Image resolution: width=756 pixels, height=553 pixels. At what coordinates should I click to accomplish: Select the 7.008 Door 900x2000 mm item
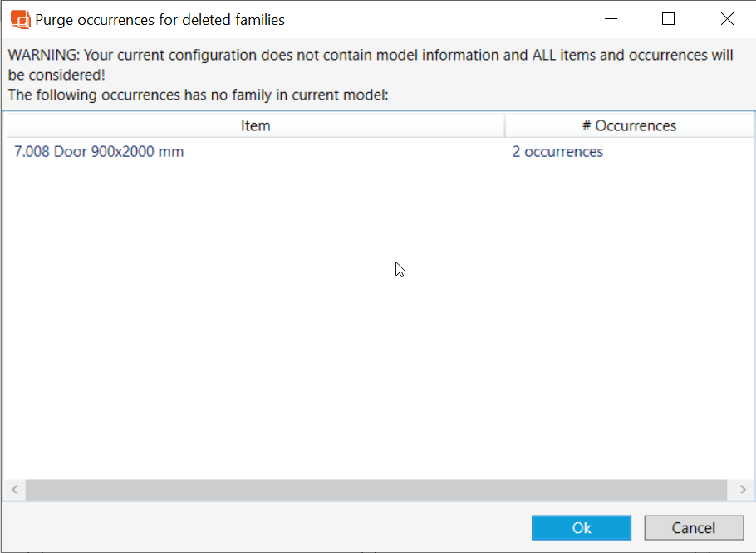pos(99,152)
